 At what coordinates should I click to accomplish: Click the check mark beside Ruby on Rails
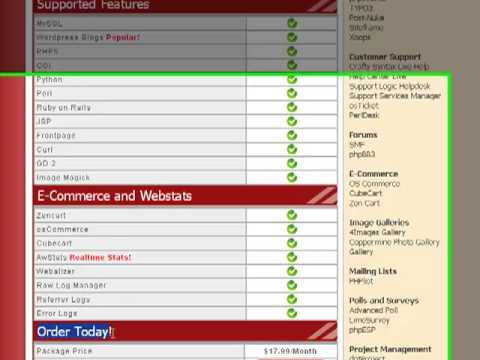point(292,107)
